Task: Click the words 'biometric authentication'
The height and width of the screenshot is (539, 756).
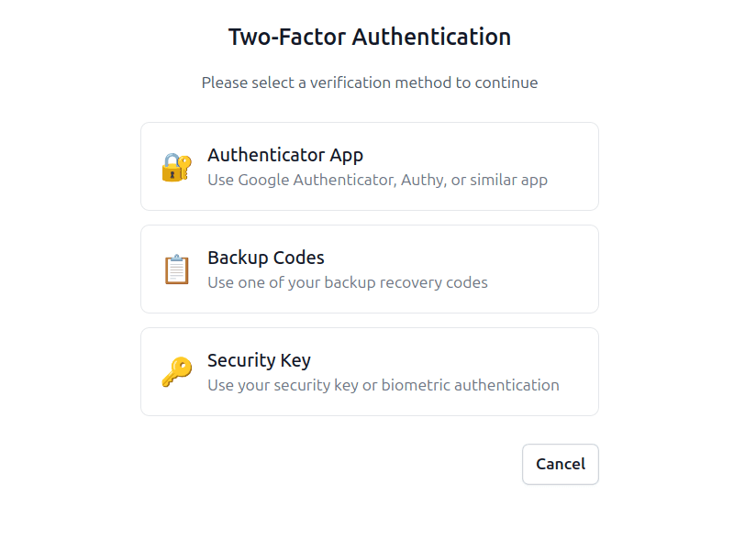Action: click(x=470, y=385)
